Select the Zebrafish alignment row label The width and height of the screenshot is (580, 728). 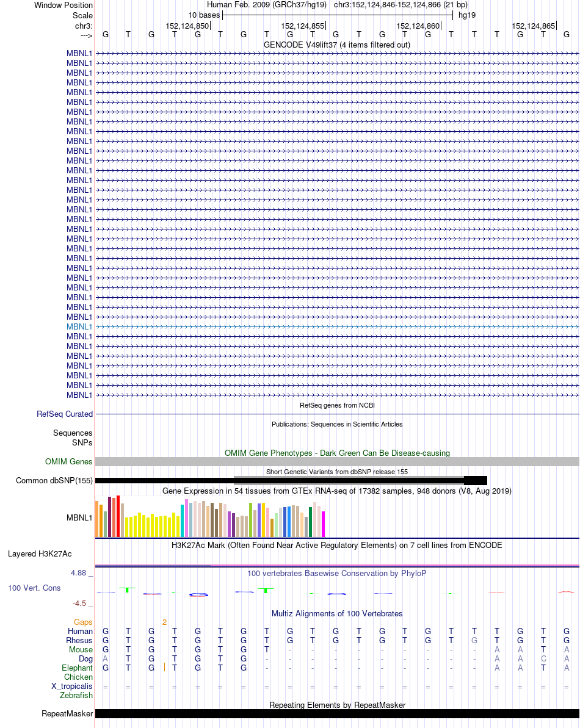76,695
